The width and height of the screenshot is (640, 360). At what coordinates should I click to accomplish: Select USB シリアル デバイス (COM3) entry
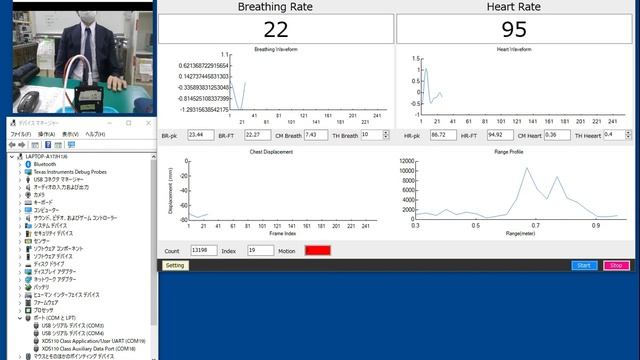73,326
